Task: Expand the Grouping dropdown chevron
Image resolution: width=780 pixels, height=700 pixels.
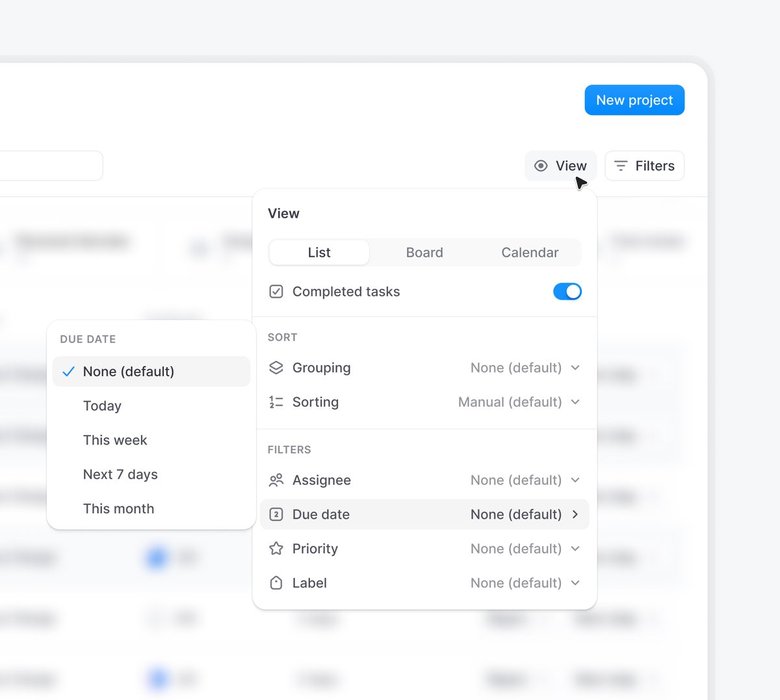Action: click(575, 368)
